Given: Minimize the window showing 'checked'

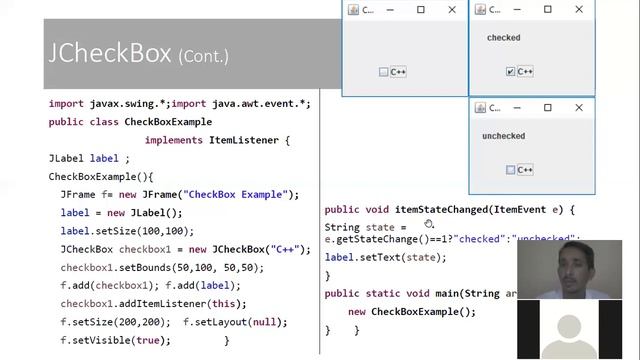Looking at the screenshot, I should (x=517, y=9).
